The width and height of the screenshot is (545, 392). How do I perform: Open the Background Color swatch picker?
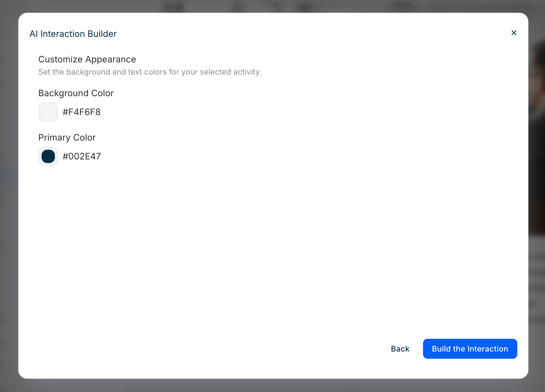48,112
